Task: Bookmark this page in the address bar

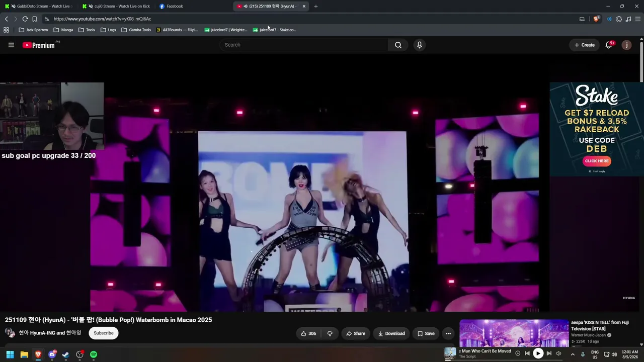Action: tap(34, 19)
